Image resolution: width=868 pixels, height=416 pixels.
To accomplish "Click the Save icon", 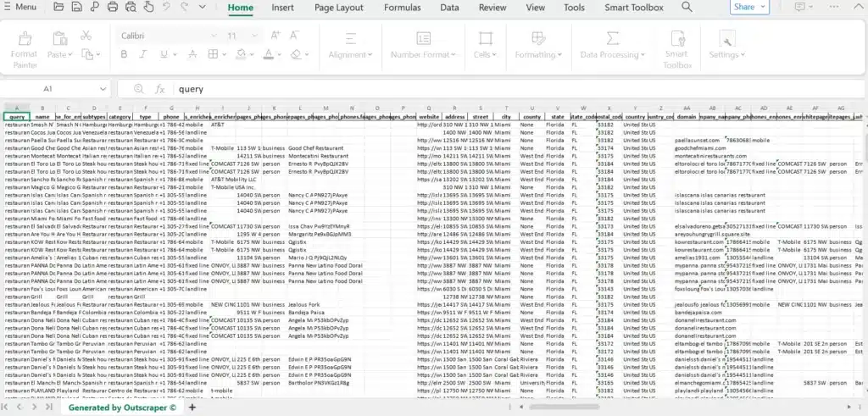I will pyautogui.click(x=76, y=7).
